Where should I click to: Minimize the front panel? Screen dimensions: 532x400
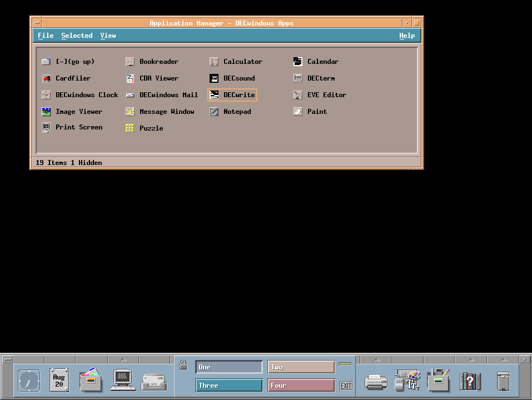tap(525, 359)
